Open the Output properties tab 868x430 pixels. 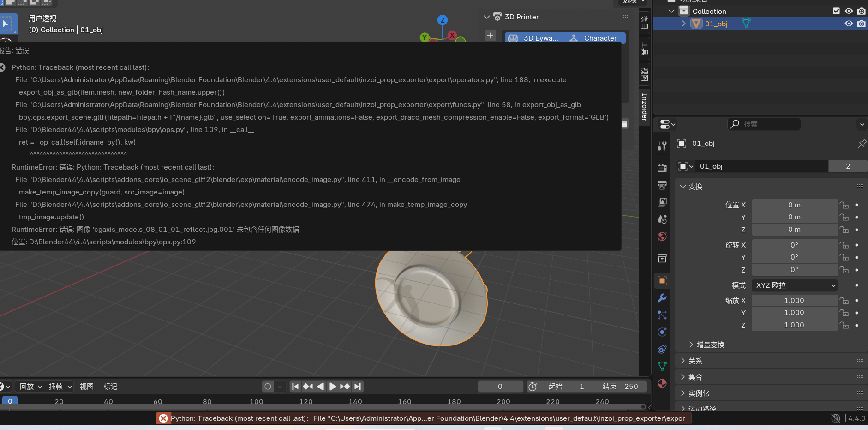coord(662,185)
